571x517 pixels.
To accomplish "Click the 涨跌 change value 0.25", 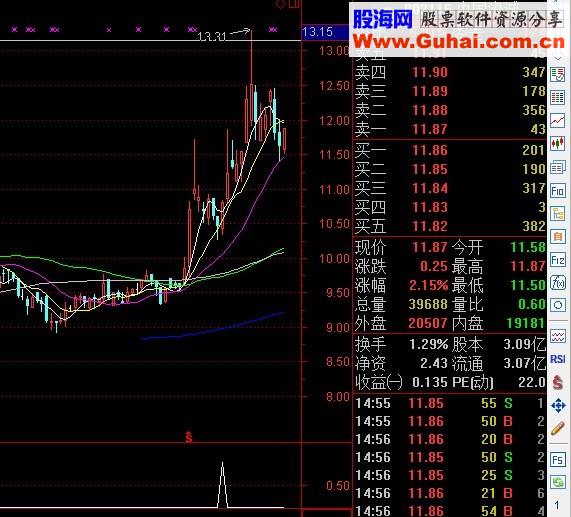I will click(x=433, y=267).
